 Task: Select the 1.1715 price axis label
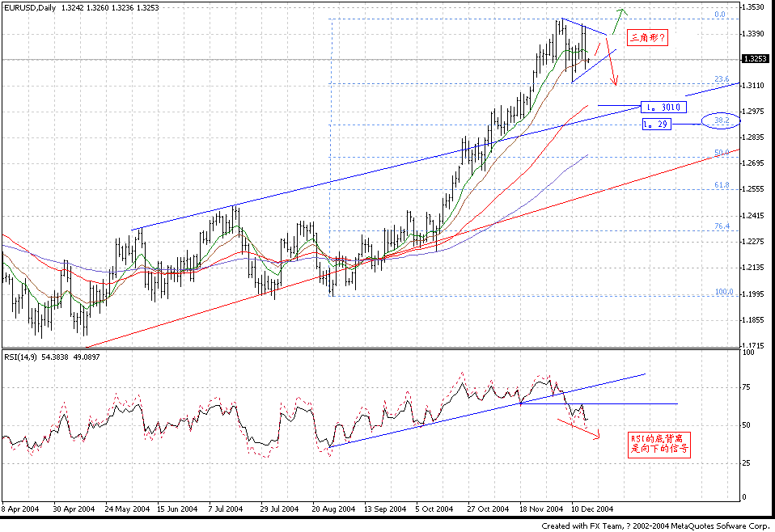coord(753,346)
